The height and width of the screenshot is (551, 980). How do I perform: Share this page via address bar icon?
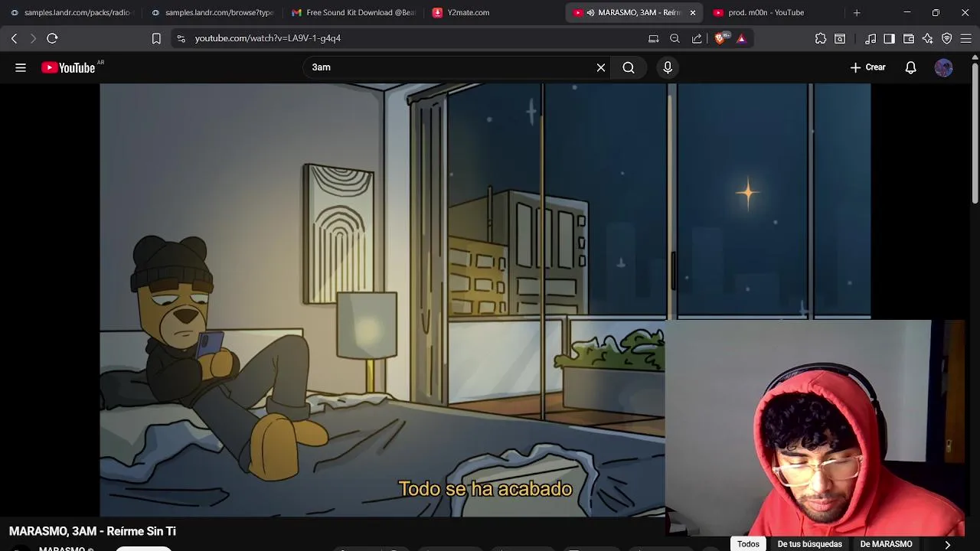point(697,38)
